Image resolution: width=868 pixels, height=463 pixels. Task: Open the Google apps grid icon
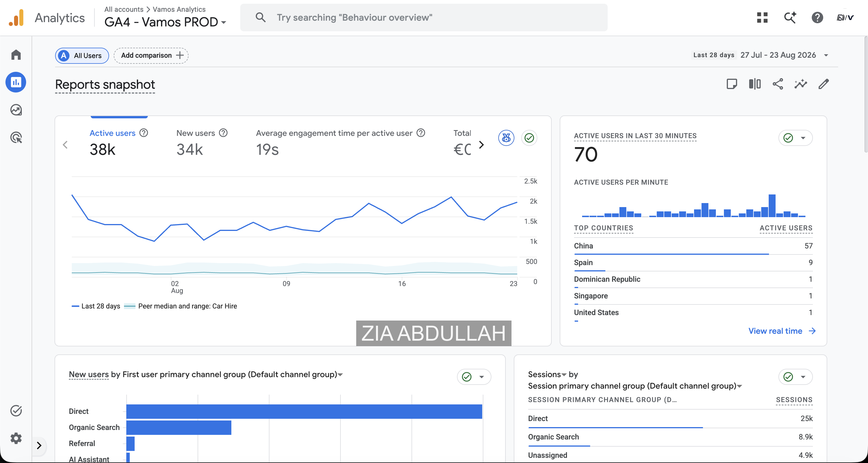tap(762, 18)
